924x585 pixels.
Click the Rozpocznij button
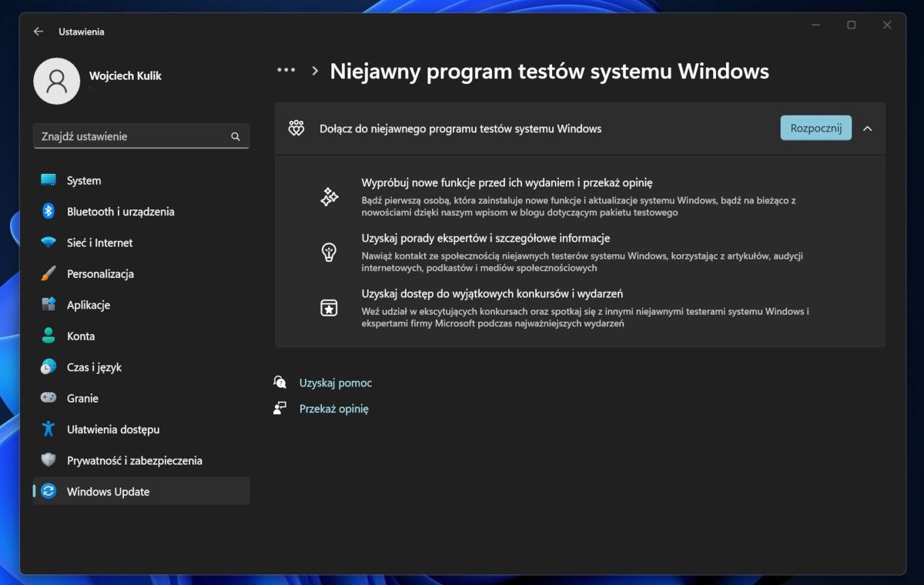[816, 128]
